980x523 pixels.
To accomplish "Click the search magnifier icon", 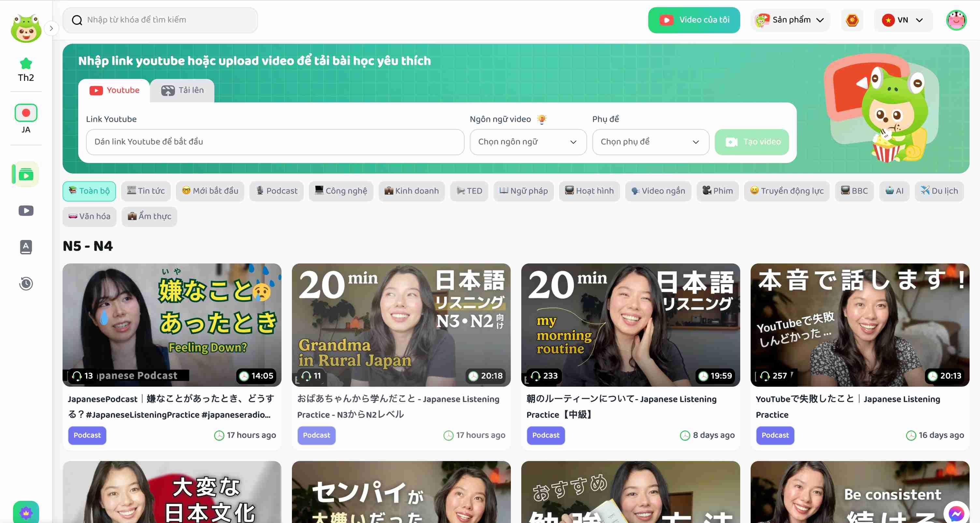I will tap(77, 20).
